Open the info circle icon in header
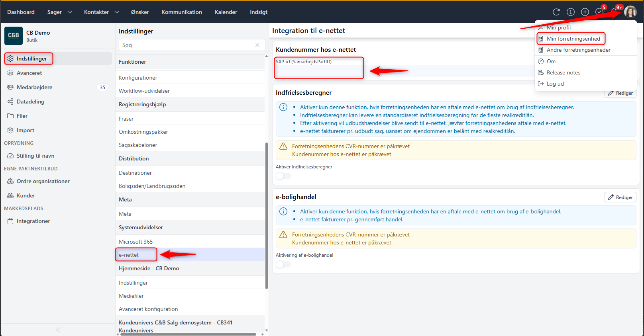Viewport: 644px width, 336px height. coord(571,12)
